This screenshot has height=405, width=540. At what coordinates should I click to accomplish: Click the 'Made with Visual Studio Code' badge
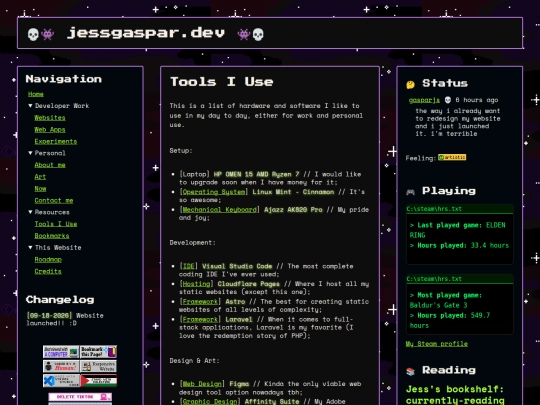pyautogui.click(x=61, y=381)
